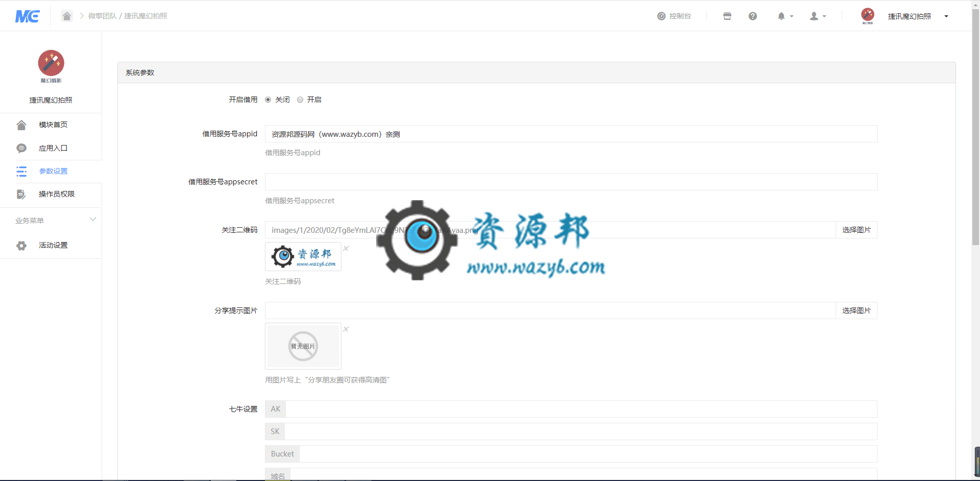Click 系统参数 panel heading
The width and height of the screenshot is (980, 481).
point(140,73)
